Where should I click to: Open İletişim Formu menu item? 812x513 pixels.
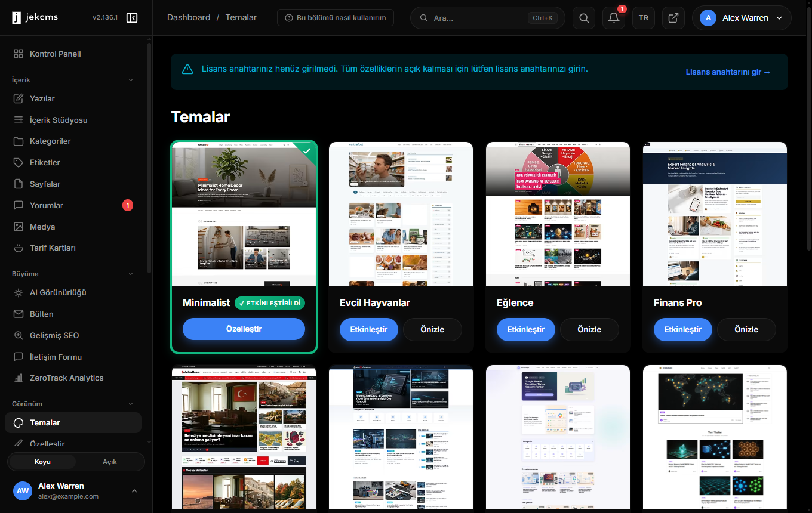point(73,357)
